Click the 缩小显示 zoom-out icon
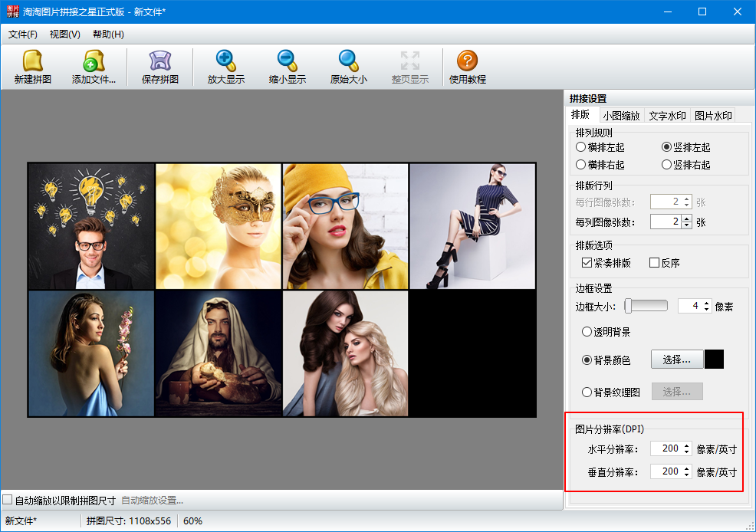 click(288, 67)
